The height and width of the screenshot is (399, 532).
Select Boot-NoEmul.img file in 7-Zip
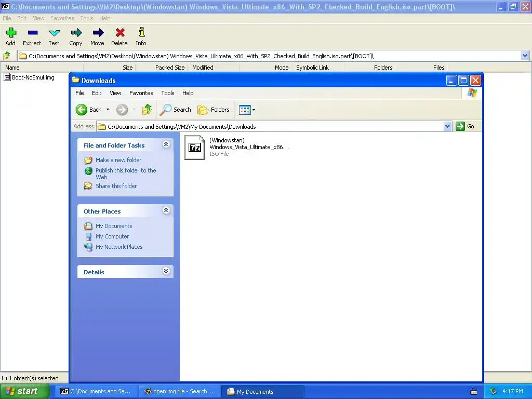click(x=29, y=77)
